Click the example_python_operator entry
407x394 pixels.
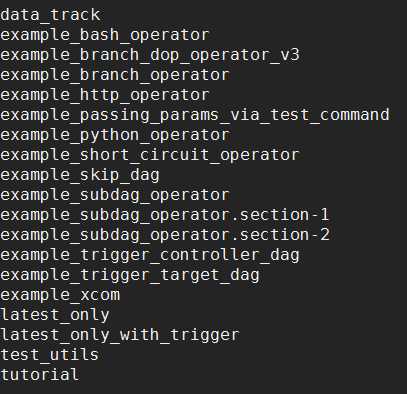(x=115, y=135)
